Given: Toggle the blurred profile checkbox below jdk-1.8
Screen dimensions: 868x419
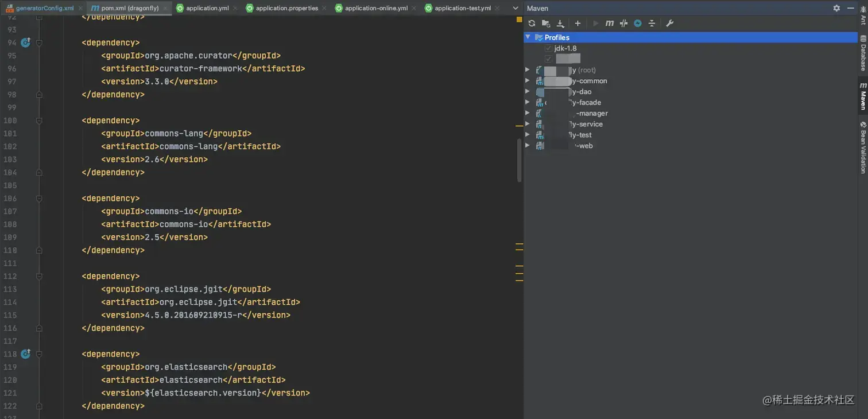Looking at the screenshot, I should coord(548,59).
